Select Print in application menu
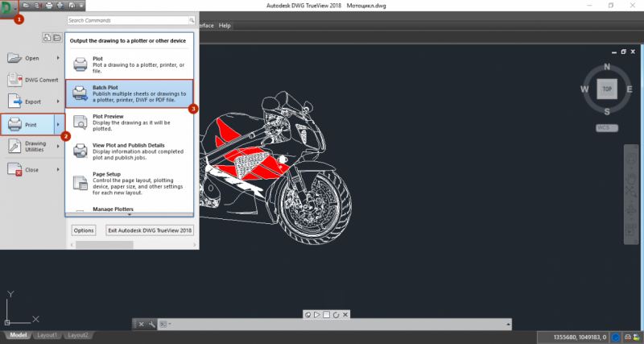This screenshot has height=344, width=644. [x=28, y=125]
